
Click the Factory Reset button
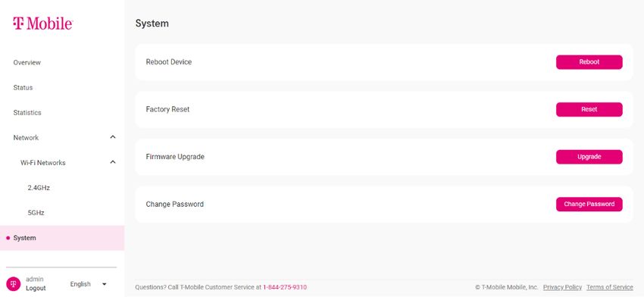pyautogui.click(x=589, y=110)
